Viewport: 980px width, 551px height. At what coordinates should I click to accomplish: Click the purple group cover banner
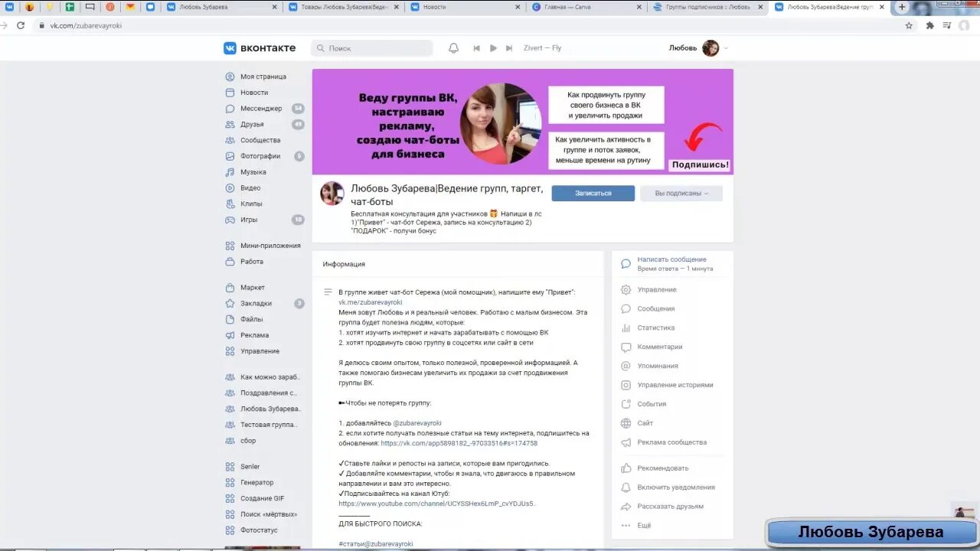click(x=523, y=122)
